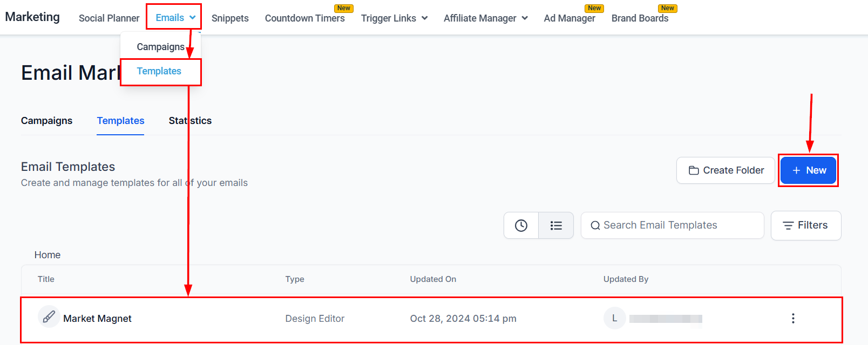Open the Statistics tab
868x345 pixels.
point(190,121)
